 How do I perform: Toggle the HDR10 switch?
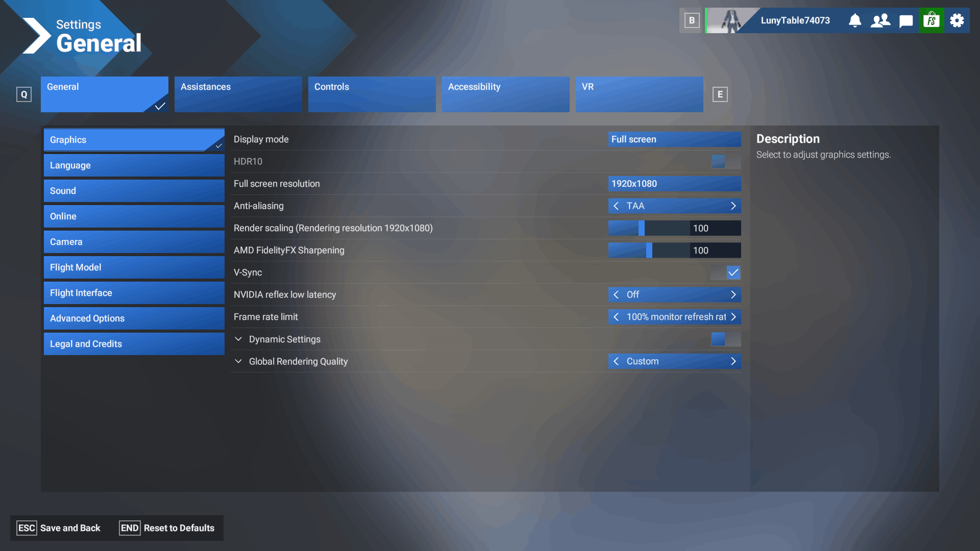click(x=725, y=162)
